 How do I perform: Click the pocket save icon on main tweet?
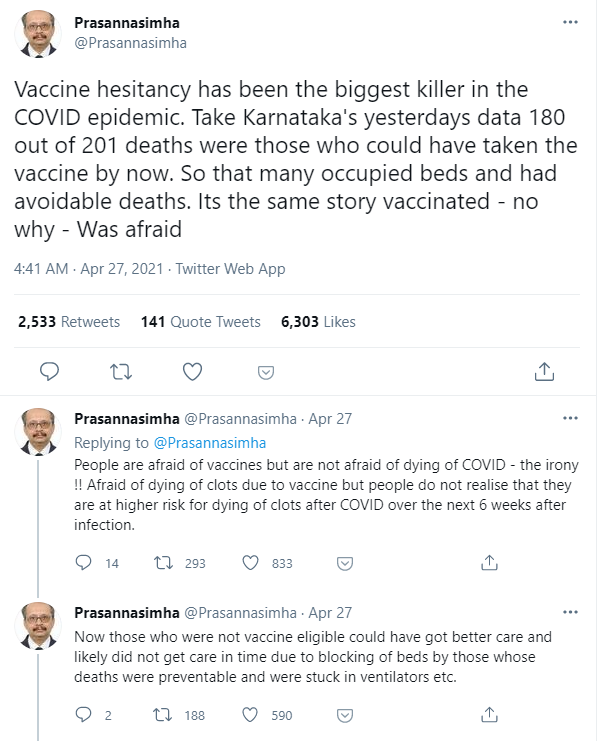click(x=266, y=372)
